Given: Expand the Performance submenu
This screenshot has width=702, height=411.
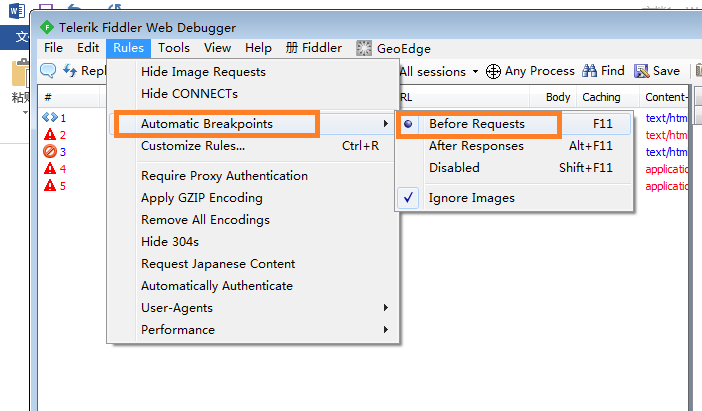Looking at the screenshot, I should coord(178,330).
